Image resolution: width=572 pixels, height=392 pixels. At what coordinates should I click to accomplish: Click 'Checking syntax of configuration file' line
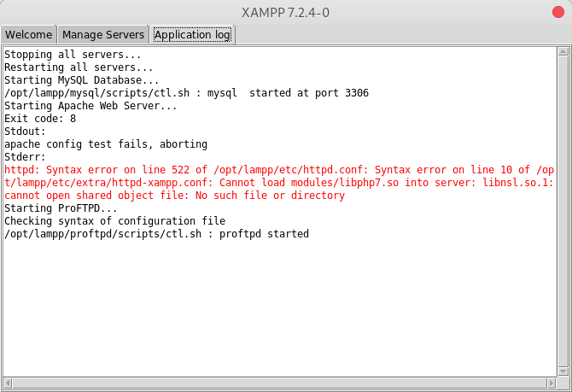[x=114, y=221]
